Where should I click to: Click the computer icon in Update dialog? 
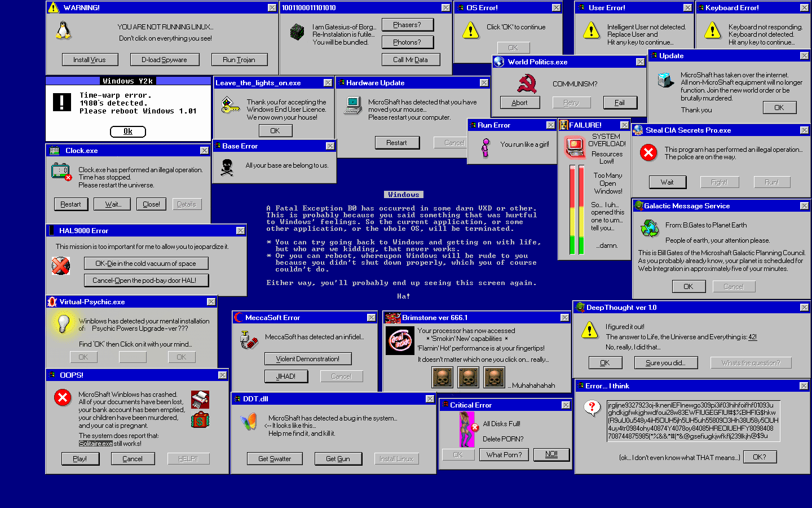click(x=665, y=80)
